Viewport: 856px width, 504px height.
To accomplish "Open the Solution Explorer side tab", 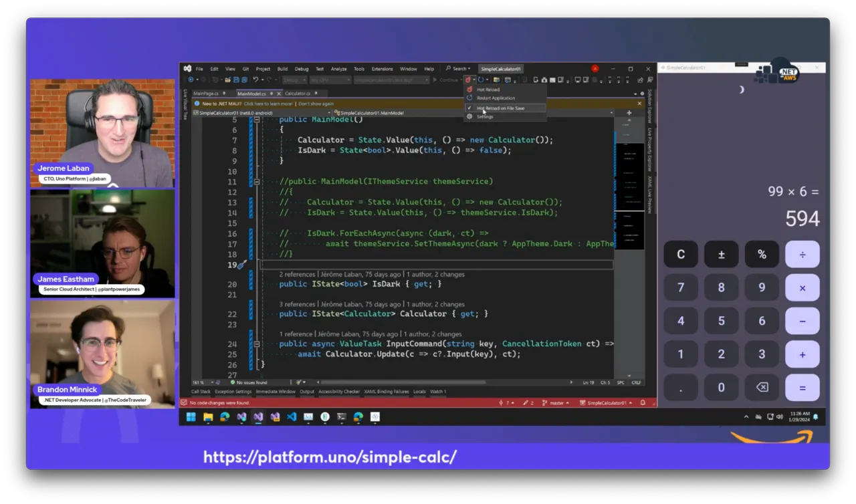I will pyautogui.click(x=649, y=106).
